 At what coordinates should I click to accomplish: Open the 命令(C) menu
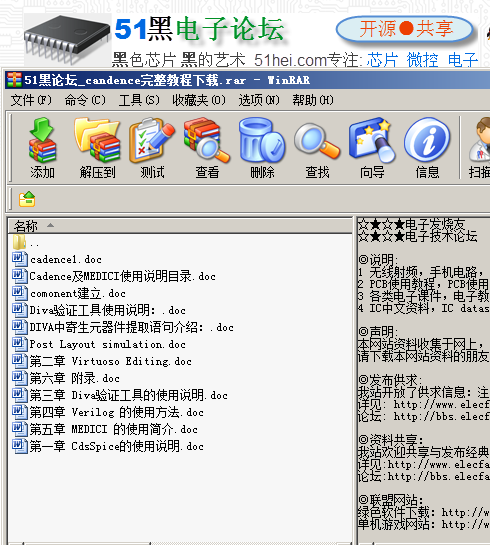tap(85, 100)
